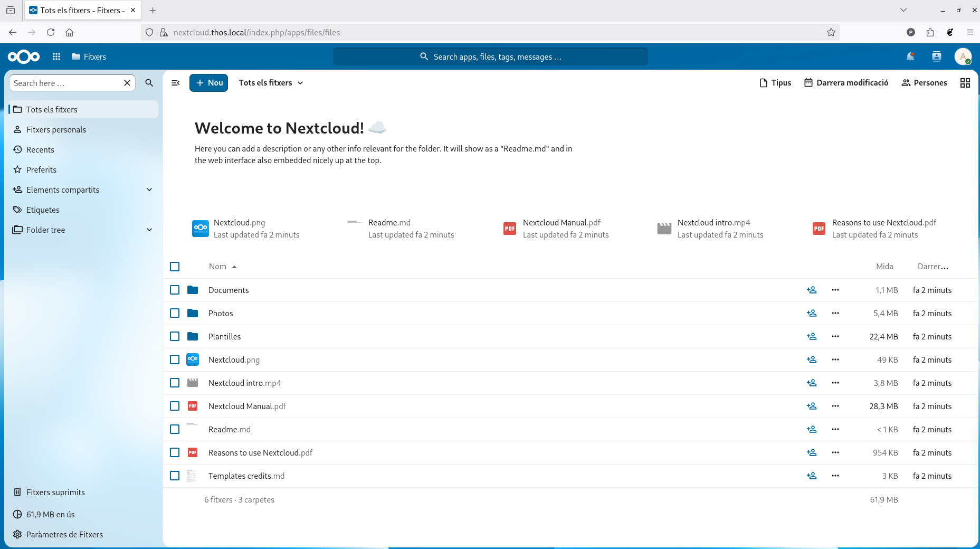
Task: Click share icon for Photos folder
Action: click(812, 313)
